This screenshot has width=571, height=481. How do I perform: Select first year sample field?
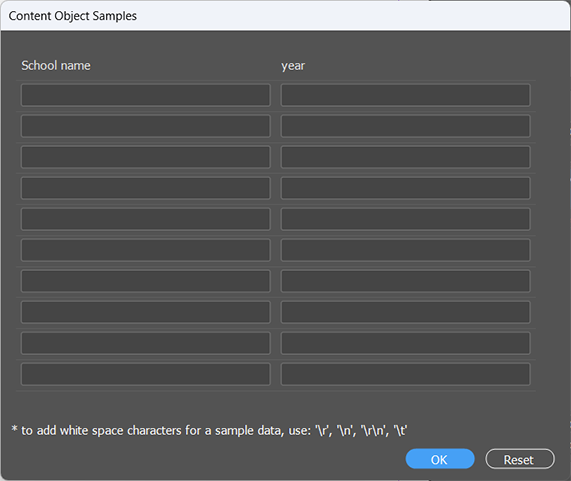coord(405,95)
